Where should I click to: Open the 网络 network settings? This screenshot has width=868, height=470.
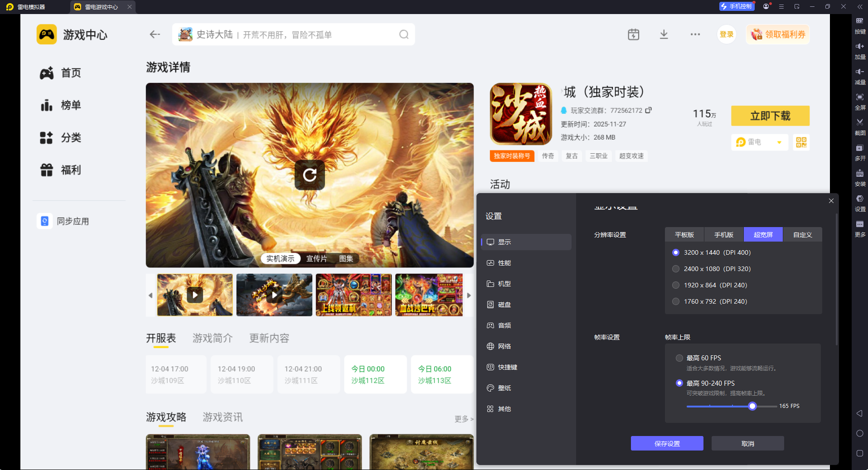click(504, 346)
